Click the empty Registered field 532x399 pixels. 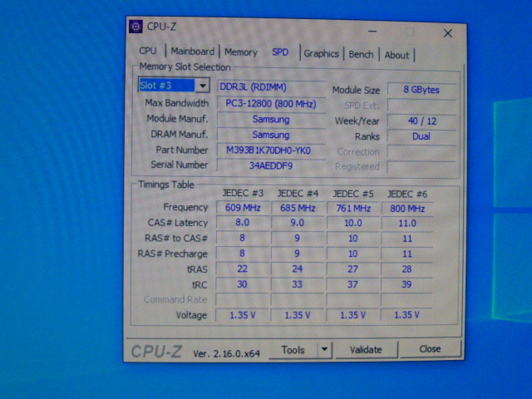point(421,167)
